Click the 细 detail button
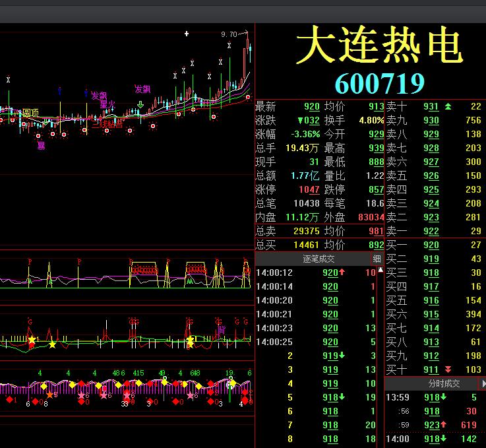Viewport: 486px width, 448px height. [x=377, y=259]
